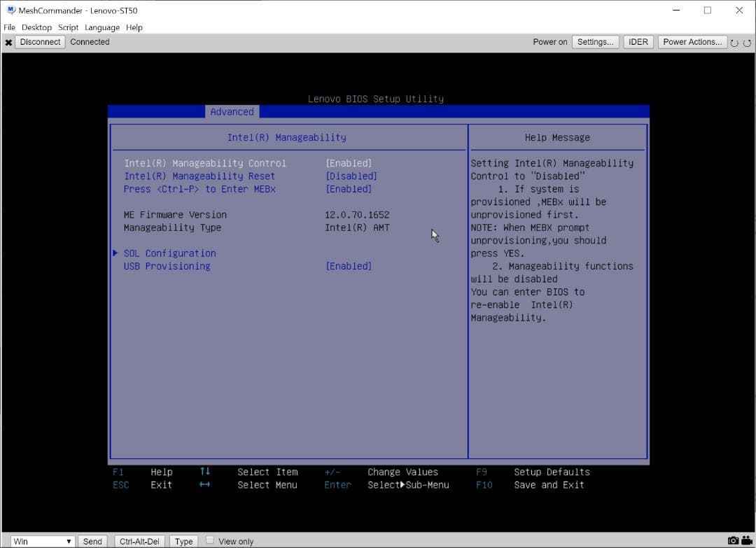Open the Script menu

click(68, 27)
